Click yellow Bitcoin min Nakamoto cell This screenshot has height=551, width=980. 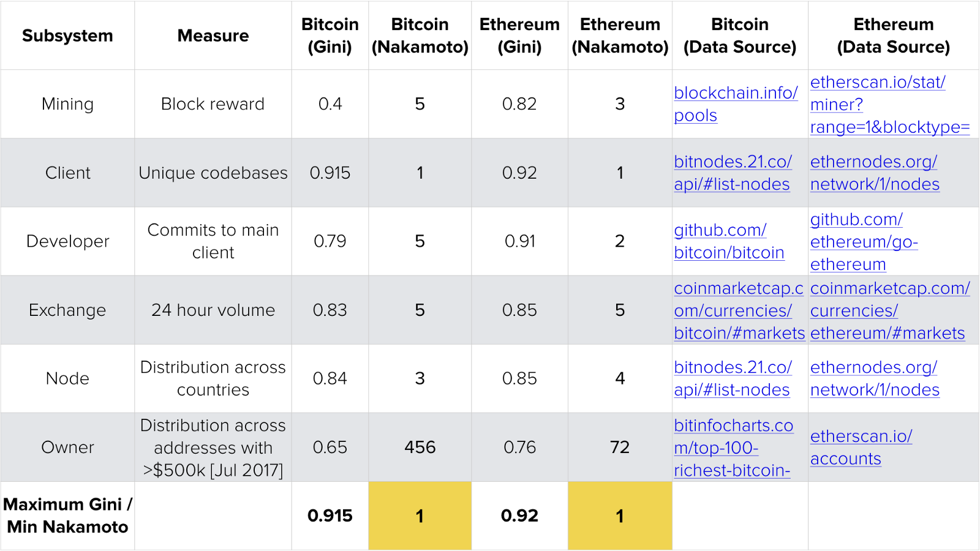click(420, 515)
